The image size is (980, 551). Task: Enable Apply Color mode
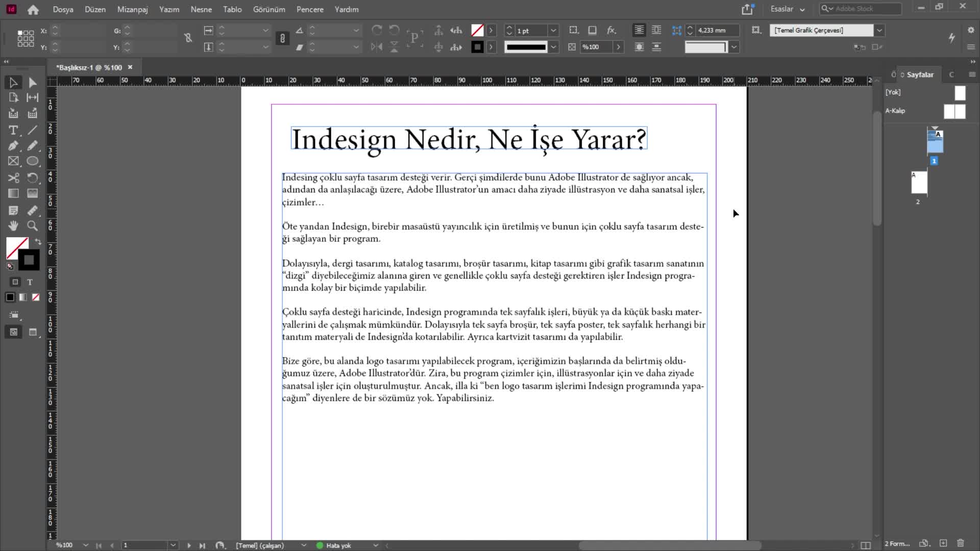10,297
